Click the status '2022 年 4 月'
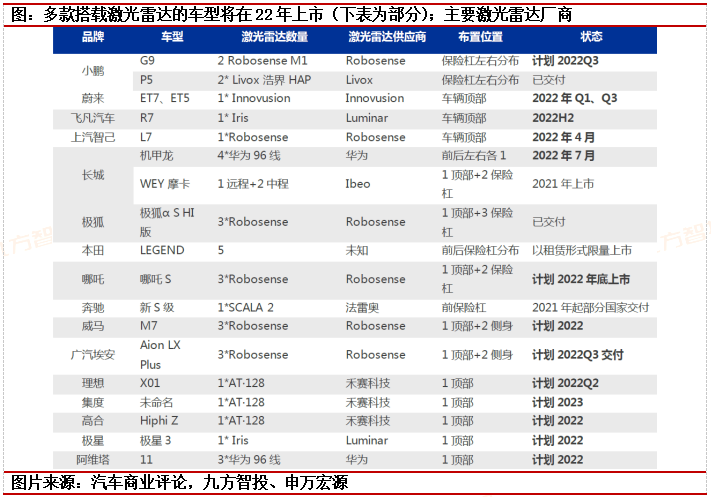711x497 pixels. pyautogui.click(x=564, y=137)
